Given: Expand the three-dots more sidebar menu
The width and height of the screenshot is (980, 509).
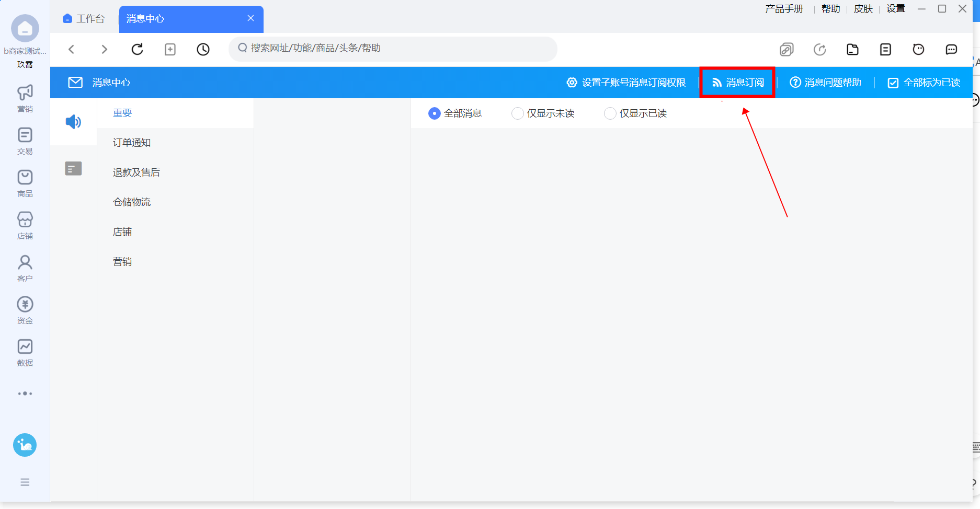Looking at the screenshot, I should (x=25, y=394).
